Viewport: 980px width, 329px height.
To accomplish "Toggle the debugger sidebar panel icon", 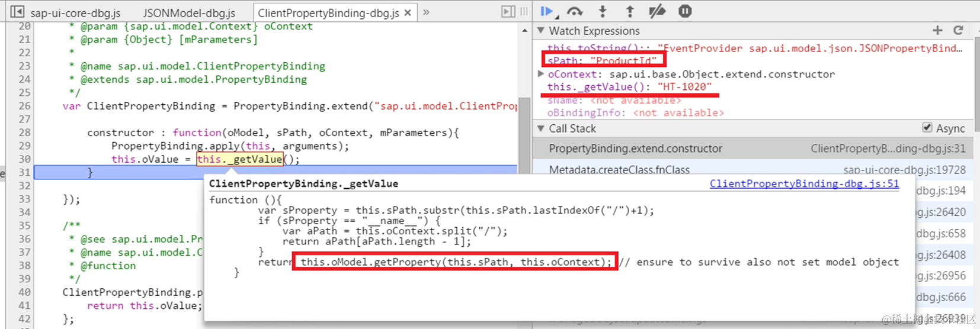I will click(x=508, y=11).
